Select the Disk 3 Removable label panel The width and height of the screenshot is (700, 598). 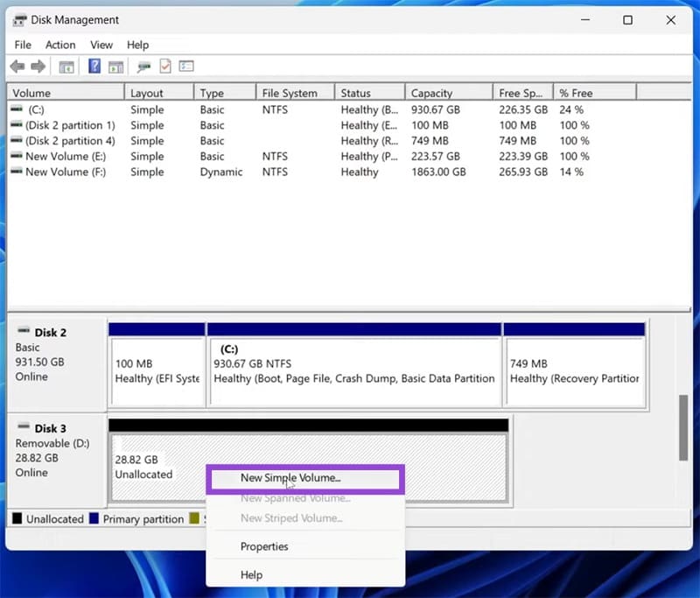tap(52, 451)
